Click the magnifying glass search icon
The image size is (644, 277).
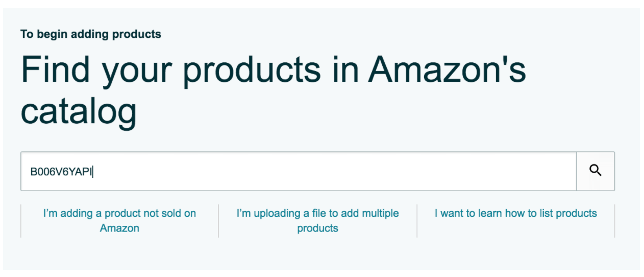(x=595, y=171)
